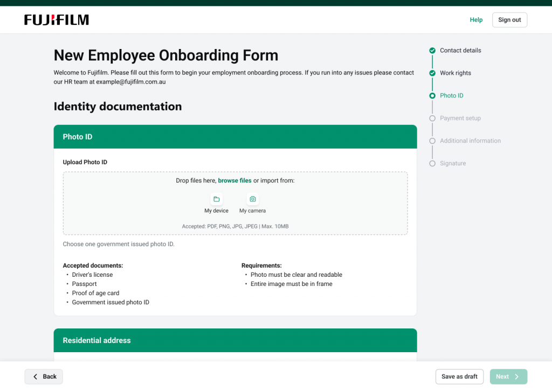Expand the Residential address section
Image resolution: width=552 pixels, height=392 pixels.
click(234, 340)
